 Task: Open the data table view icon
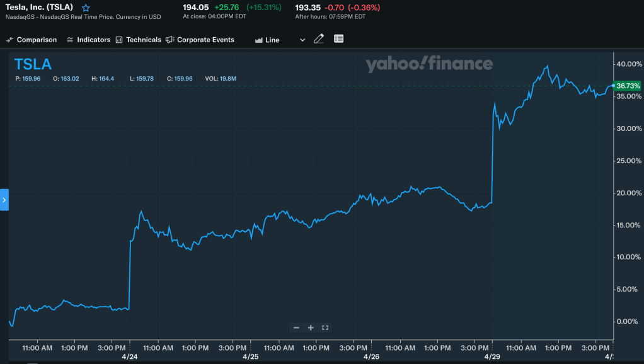(338, 39)
